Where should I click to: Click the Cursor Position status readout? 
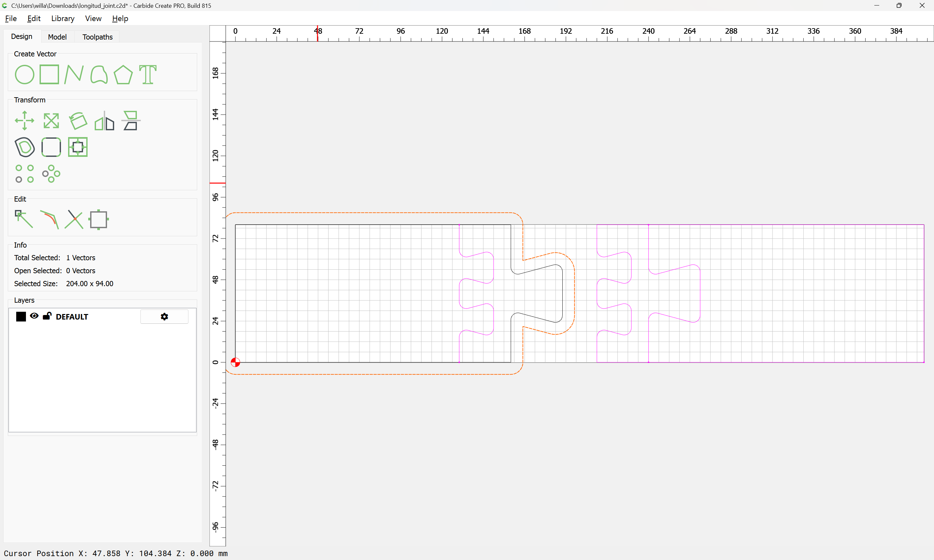(x=115, y=553)
